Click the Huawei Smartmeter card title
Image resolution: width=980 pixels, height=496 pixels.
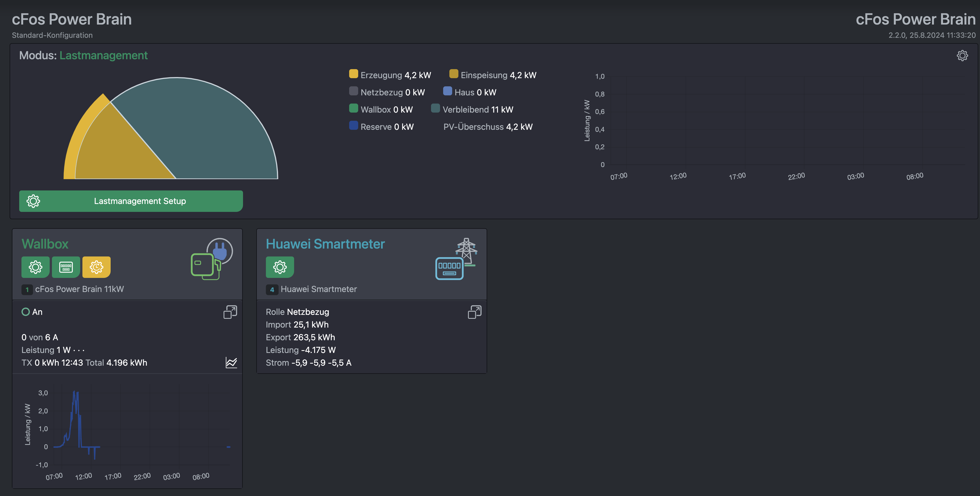325,244
